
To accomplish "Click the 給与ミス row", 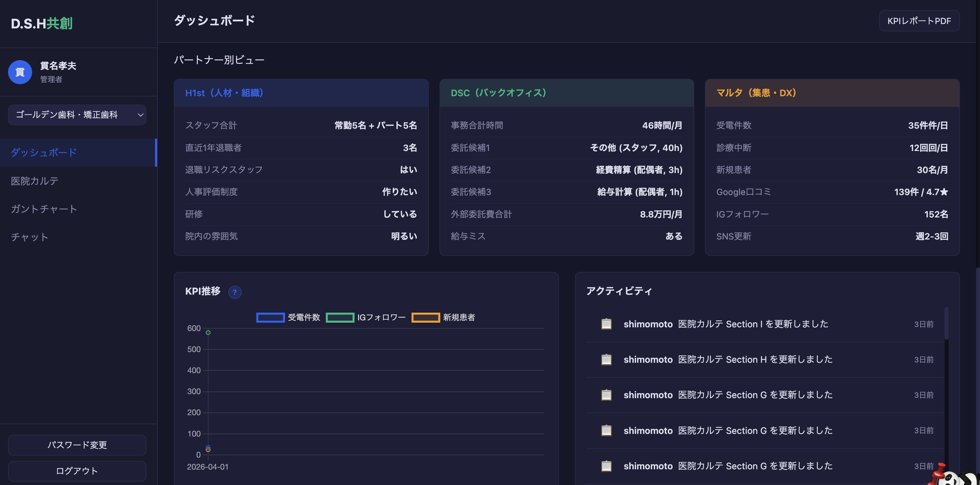I will (x=567, y=236).
